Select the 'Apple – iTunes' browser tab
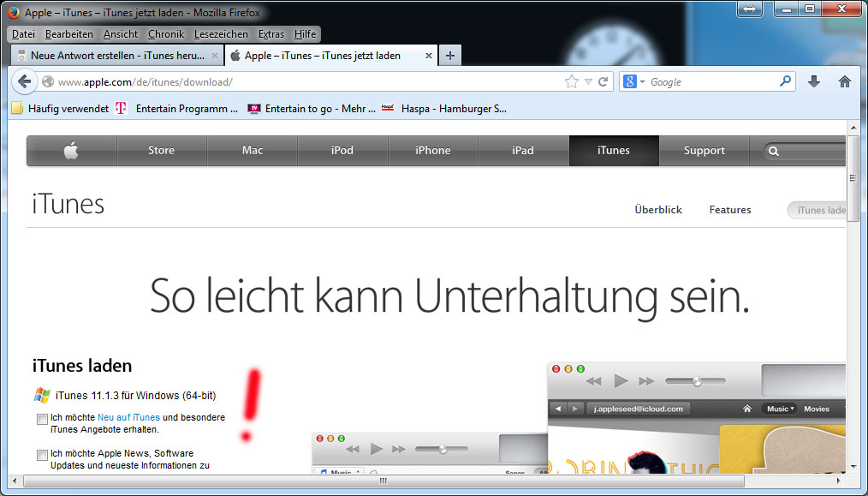This screenshot has width=868, height=496. (x=331, y=56)
